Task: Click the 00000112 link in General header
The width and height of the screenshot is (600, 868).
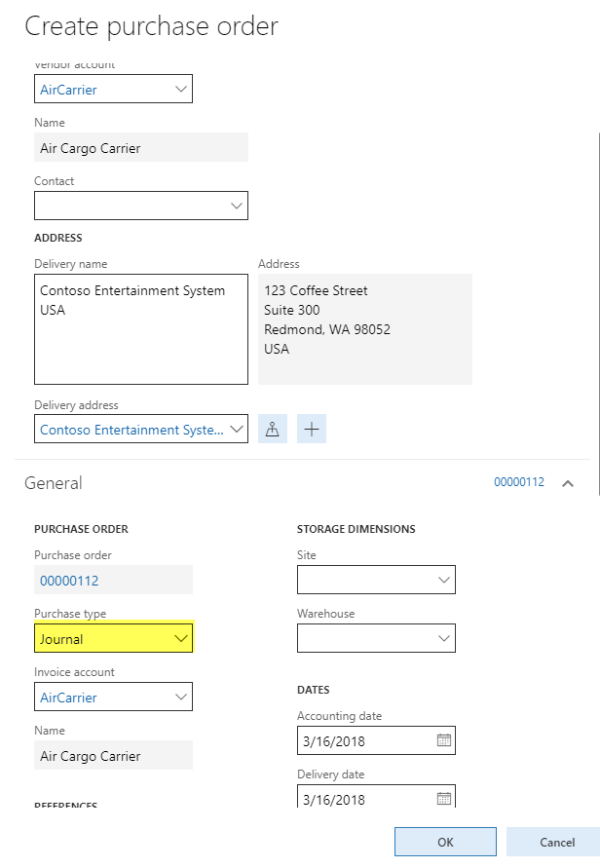Action: [x=519, y=483]
